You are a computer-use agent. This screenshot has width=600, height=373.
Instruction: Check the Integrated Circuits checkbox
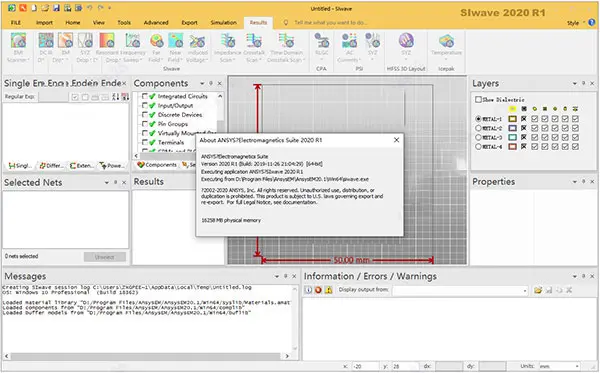145,96
